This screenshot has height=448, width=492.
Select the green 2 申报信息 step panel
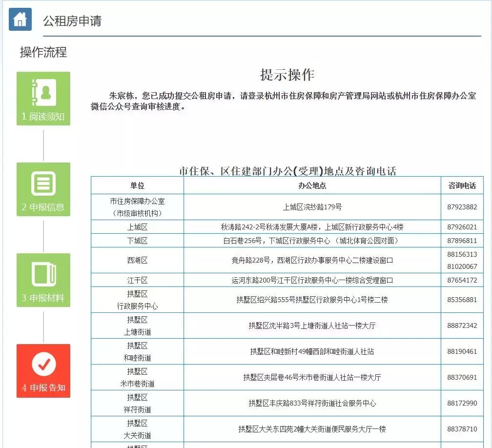(43, 189)
